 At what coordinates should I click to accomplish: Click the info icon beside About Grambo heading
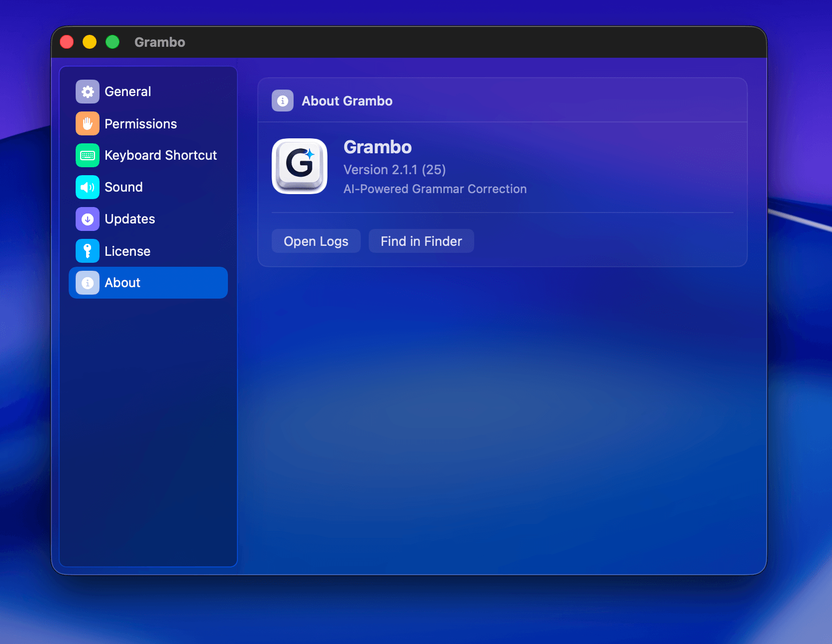283,101
